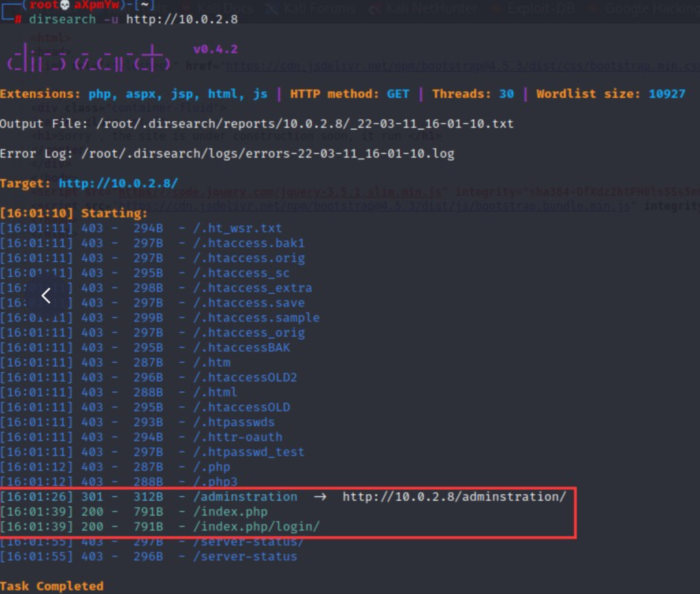Viewport: 700px width, 594px height.
Task: Click the 'php, aspx, jsp, html, js' extensions list
Action: [x=178, y=94]
